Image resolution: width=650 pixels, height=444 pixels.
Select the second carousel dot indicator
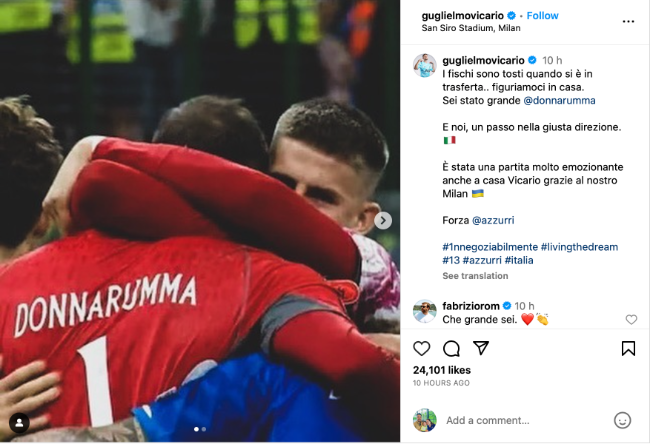tap(204, 429)
